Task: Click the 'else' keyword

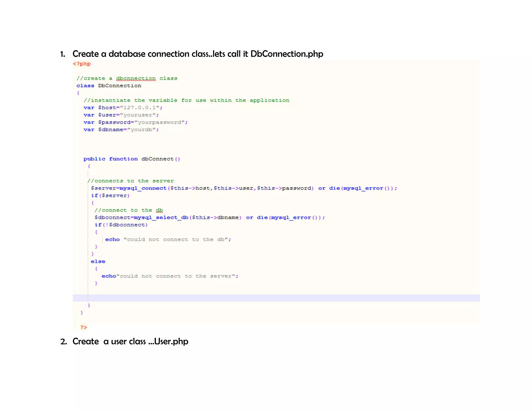Action: 98,261
